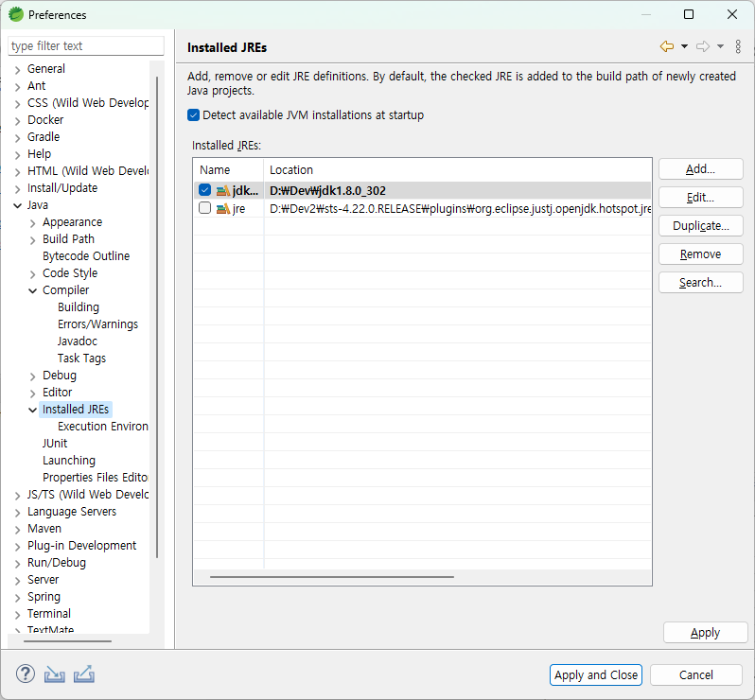Collapse the Compiler tree node

pos(33,290)
